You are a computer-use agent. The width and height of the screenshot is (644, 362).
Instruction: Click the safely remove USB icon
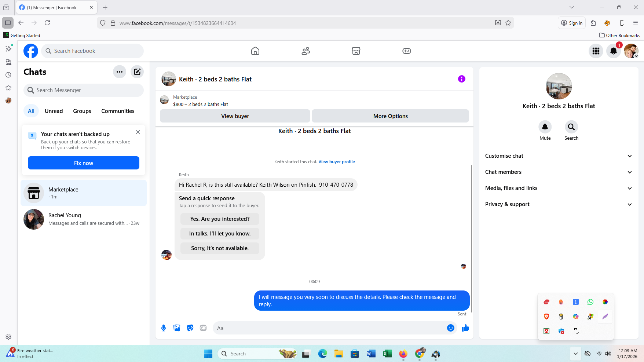coord(576,331)
